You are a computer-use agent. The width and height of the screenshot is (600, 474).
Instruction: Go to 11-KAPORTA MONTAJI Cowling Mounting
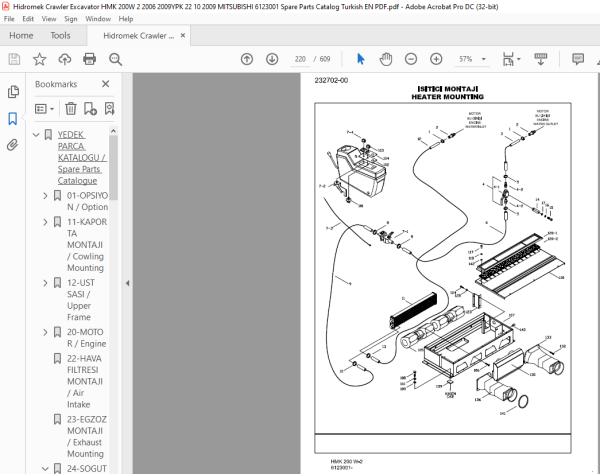[87, 245]
